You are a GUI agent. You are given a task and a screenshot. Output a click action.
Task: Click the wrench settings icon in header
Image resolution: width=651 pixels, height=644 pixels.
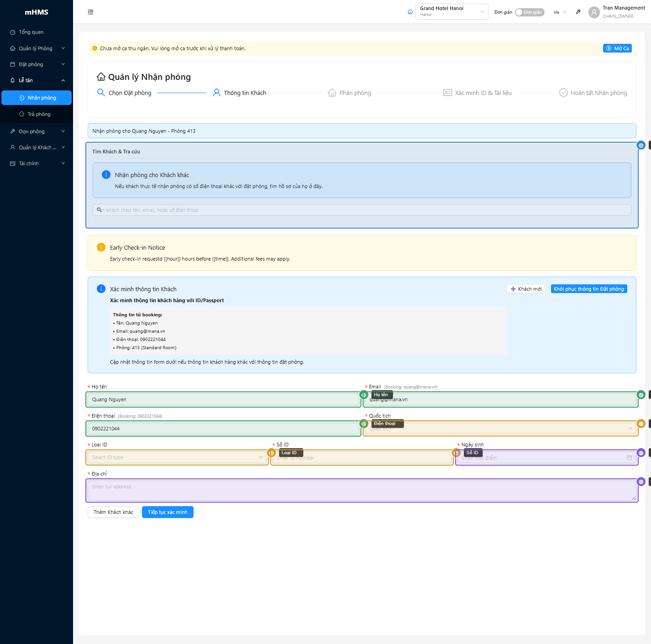click(578, 12)
